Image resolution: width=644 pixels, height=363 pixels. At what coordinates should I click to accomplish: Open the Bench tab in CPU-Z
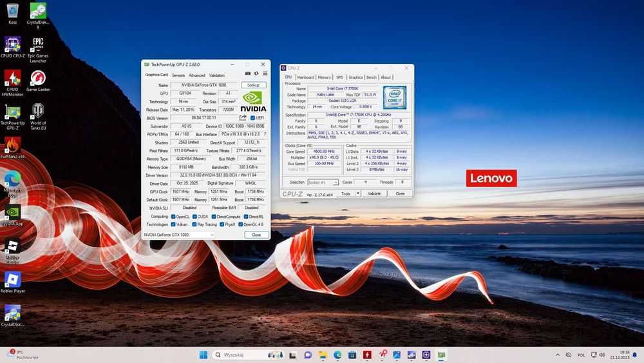point(372,77)
